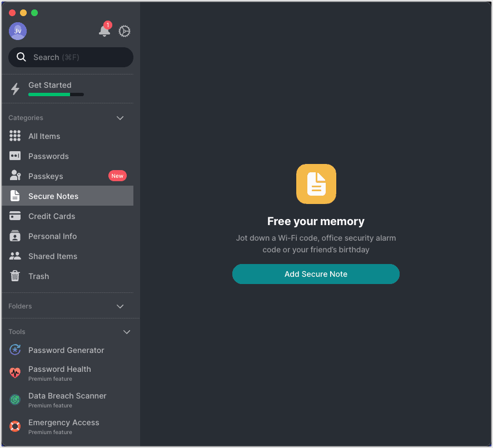This screenshot has width=493, height=448.
Task: Minimize window with yellow button
Action: [x=23, y=13]
